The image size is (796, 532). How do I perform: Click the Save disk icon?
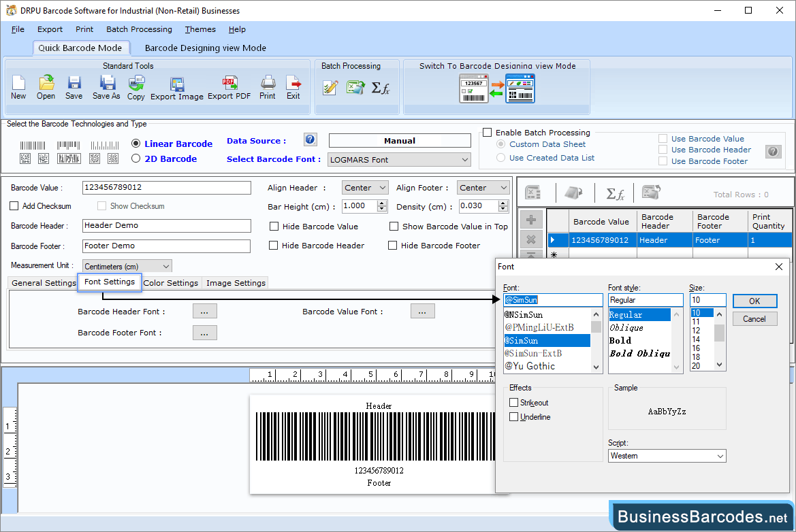click(74, 83)
